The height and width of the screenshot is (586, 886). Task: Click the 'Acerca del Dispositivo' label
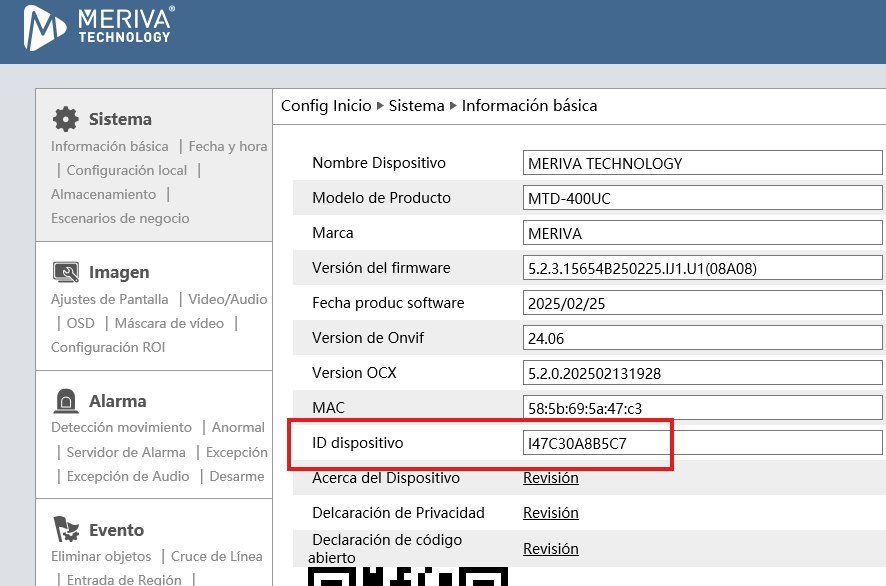click(386, 478)
